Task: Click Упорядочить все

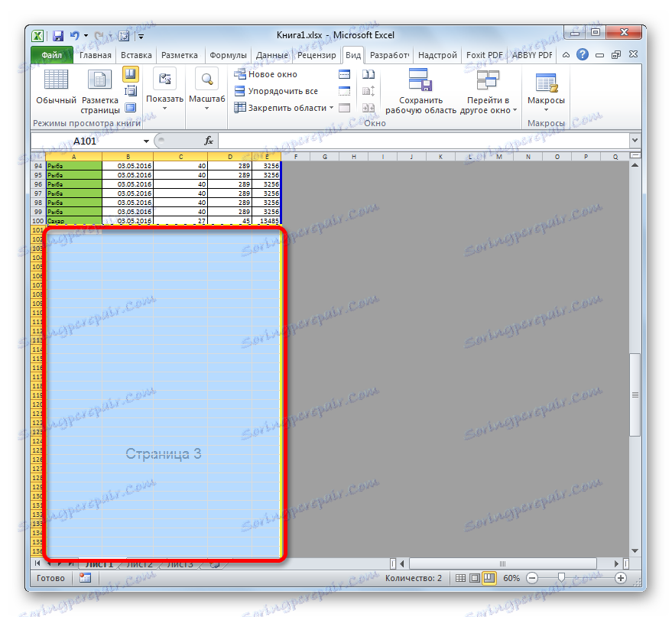Action: click(x=277, y=91)
